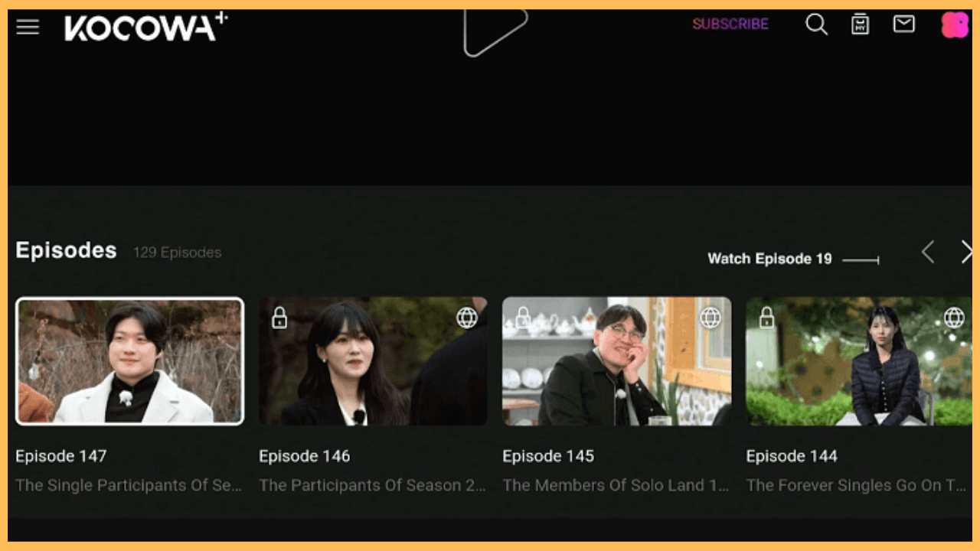Open search with the magnifier icon
Image resolution: width=980 pixels, height=551 pixels.
pyautogui.click(x=816, y=24)
